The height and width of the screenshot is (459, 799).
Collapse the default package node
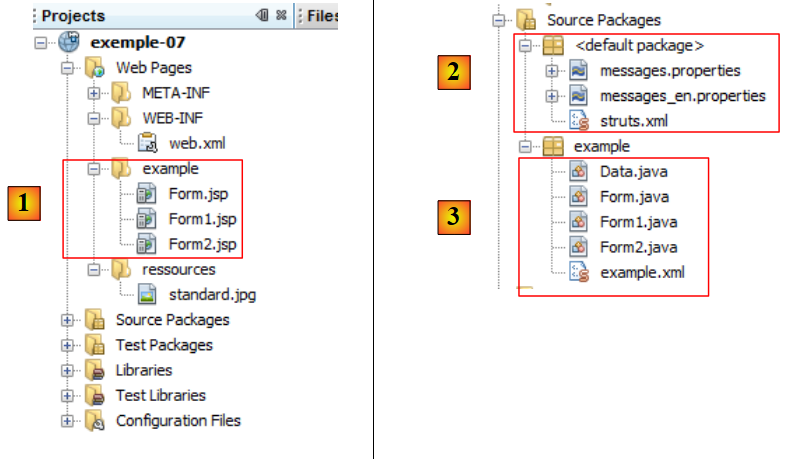(526, 46)
